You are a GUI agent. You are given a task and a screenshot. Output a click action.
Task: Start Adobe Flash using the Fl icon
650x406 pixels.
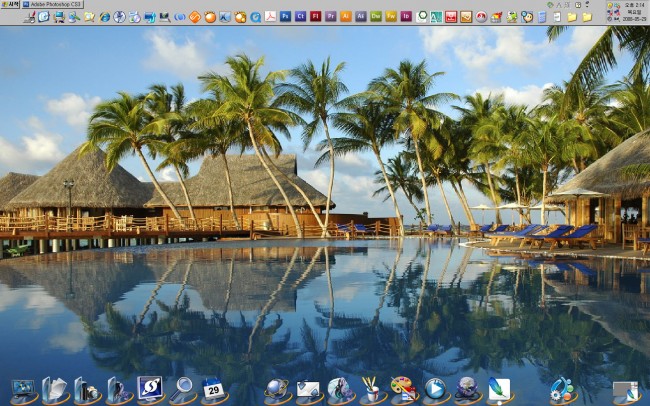[x=315, y=17]
